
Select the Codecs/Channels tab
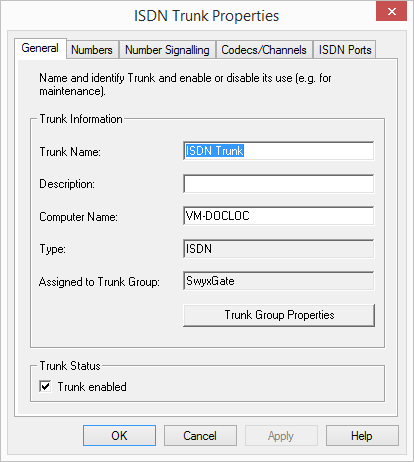[264, 50]
